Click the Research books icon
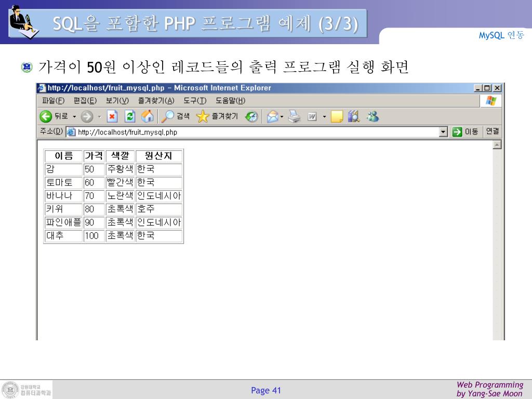532x399 pixels. coord(353,116)
